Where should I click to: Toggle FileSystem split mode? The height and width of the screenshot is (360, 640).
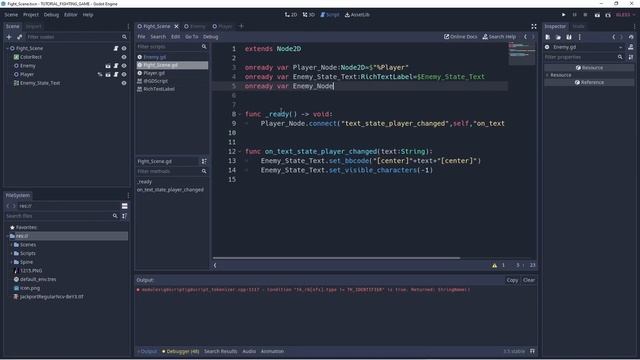click(124, 206)
